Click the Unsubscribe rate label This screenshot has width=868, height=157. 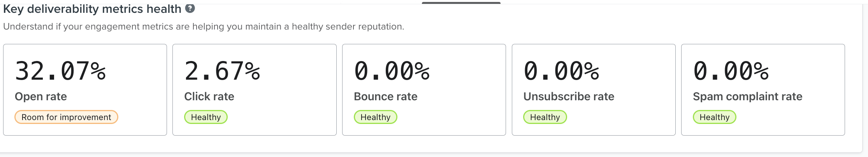click(x=569, y=96)
